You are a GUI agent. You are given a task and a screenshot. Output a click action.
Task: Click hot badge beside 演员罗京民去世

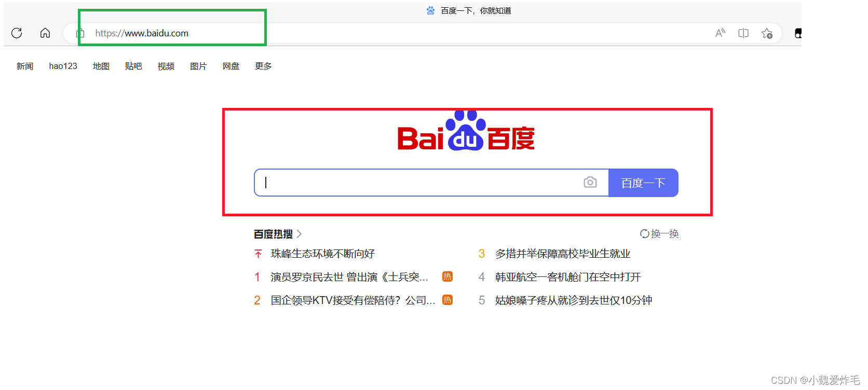[447, 276]
